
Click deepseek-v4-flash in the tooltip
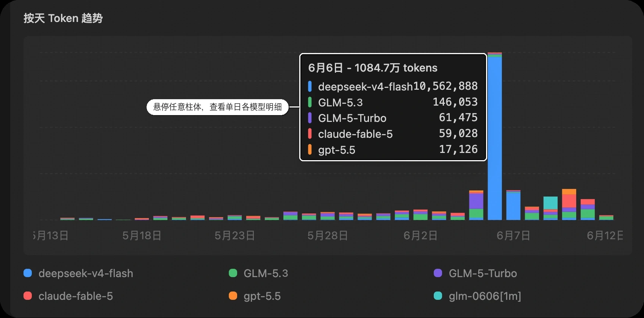[x=365, y=87]
